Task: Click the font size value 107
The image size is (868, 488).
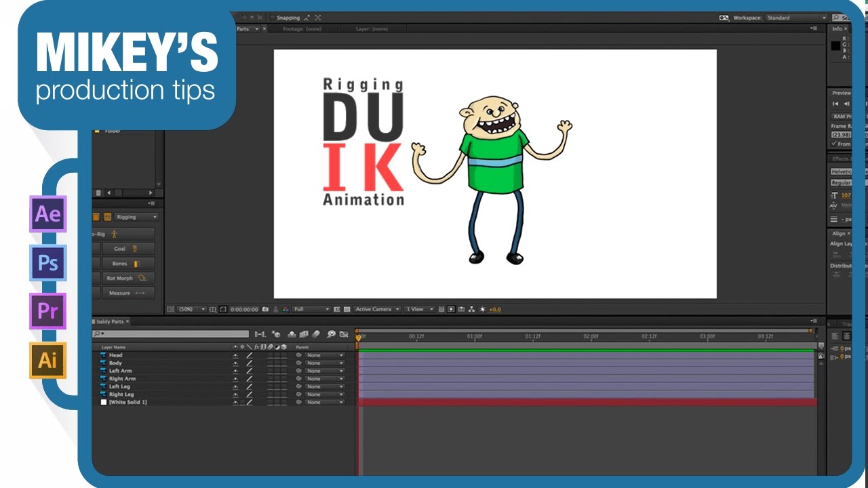Action: 846,195
